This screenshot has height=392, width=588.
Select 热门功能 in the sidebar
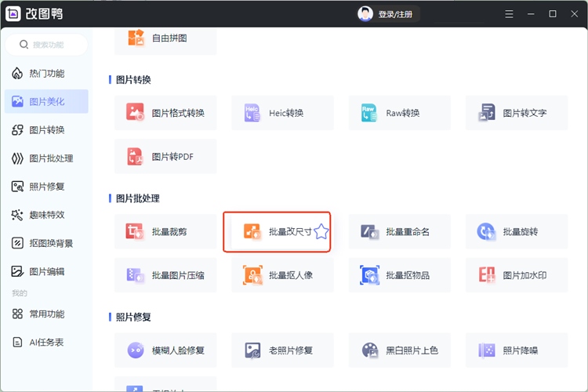tap(46, 73)
